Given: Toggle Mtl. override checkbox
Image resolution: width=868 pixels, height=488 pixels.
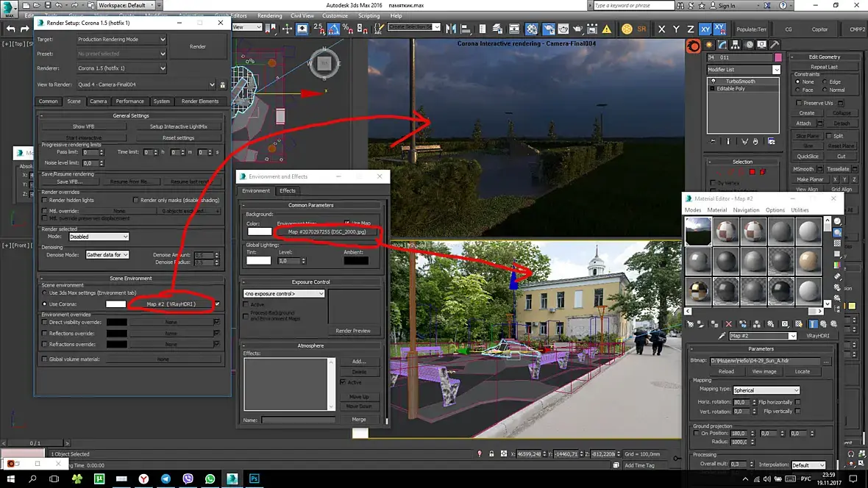Looking at the screenshot, I should 45,211.
